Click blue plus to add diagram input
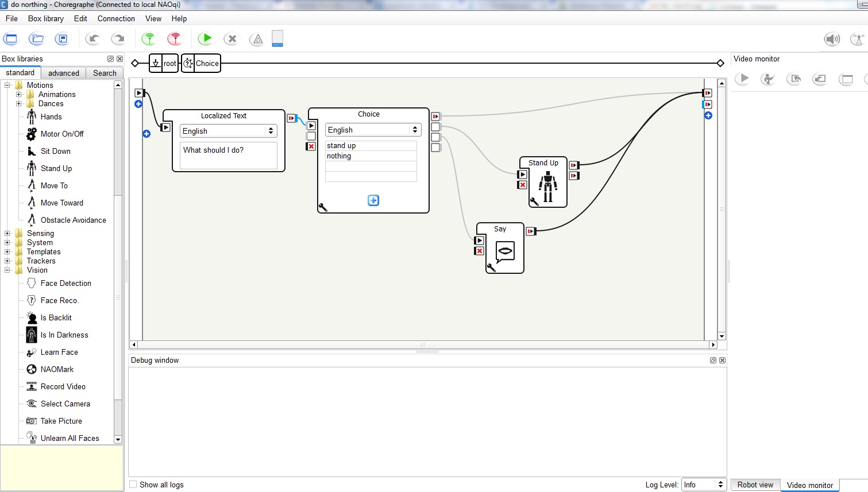This screenshot has width=868, height=492. (138, 104)
